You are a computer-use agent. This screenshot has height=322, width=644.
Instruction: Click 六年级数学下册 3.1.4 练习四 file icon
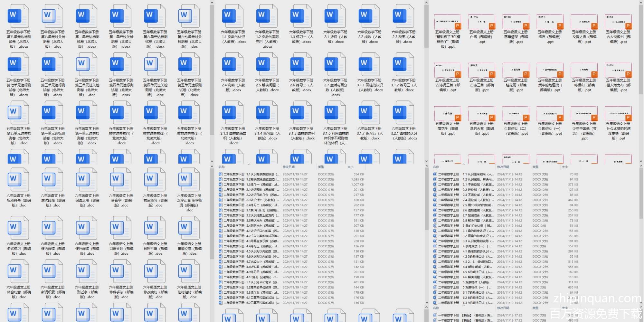tap(267, 113)
